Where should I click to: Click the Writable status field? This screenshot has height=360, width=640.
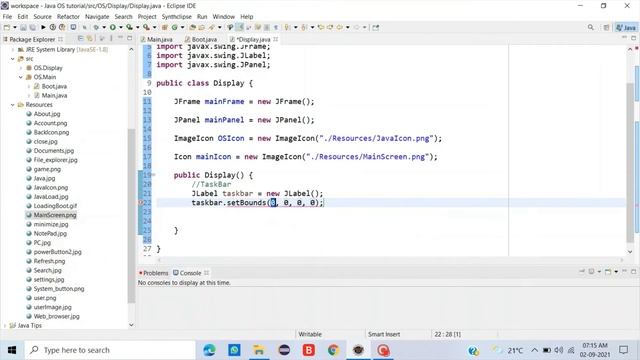[310, 334]
